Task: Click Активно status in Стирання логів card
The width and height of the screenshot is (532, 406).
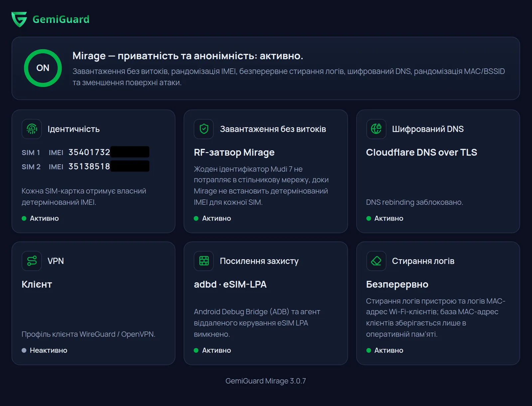Action: (x=385, y=350)
